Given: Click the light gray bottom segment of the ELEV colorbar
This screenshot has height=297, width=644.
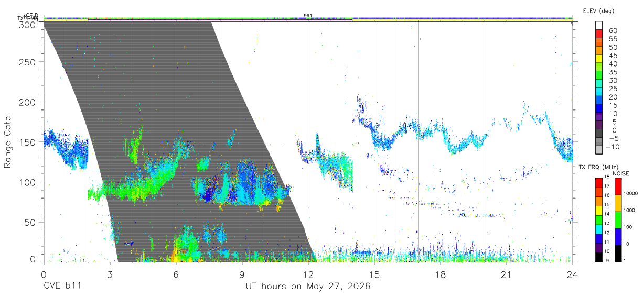Looking at the screenshot, I should click(599, 150).
